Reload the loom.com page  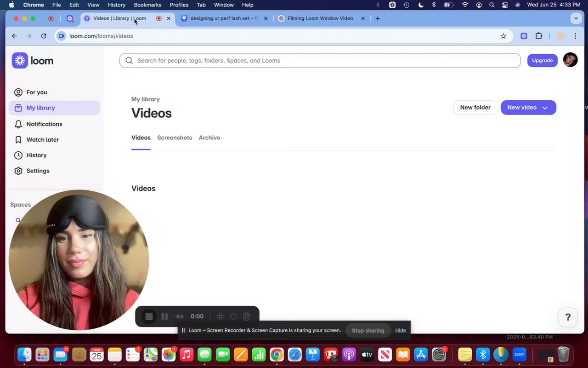44,36
